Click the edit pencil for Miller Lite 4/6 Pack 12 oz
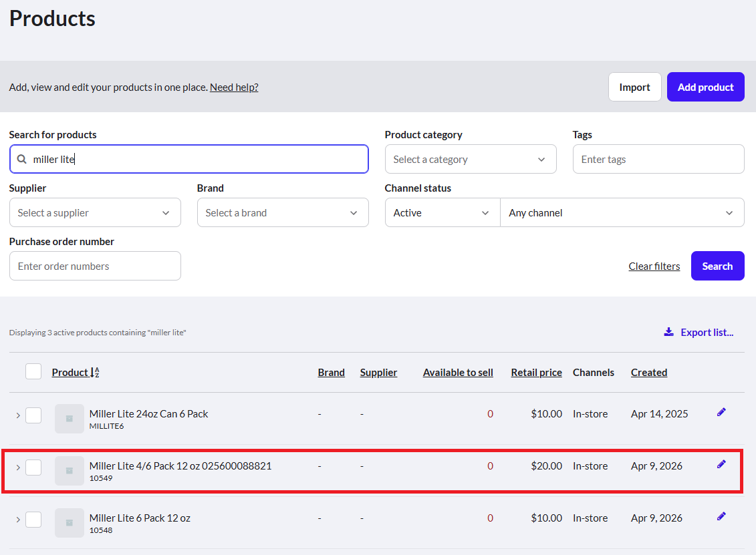756x555 pixels. click(721, 464)
